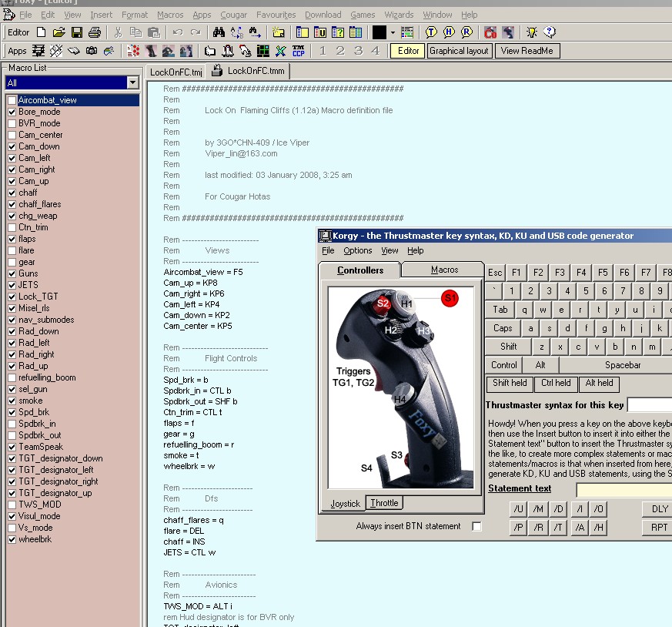
Task: Click the Graphical layout button
Action: pyautogui.click(x=459, y=51)
